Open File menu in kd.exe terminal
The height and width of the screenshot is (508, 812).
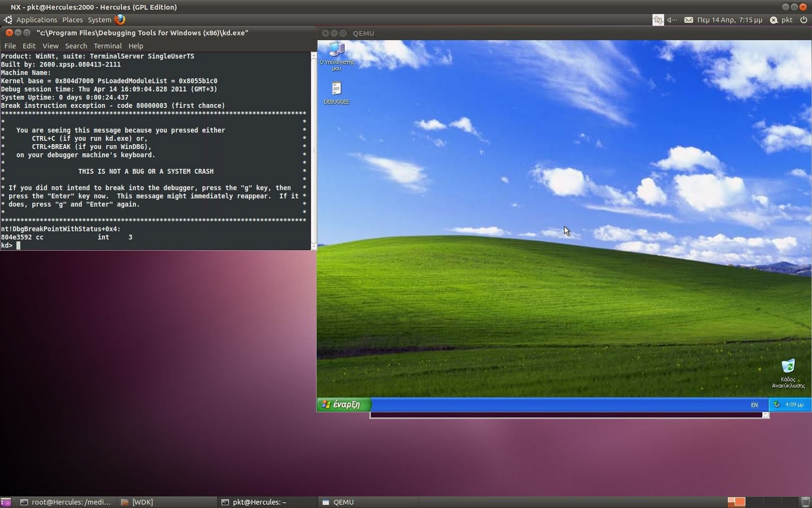[x=10, y=46]
